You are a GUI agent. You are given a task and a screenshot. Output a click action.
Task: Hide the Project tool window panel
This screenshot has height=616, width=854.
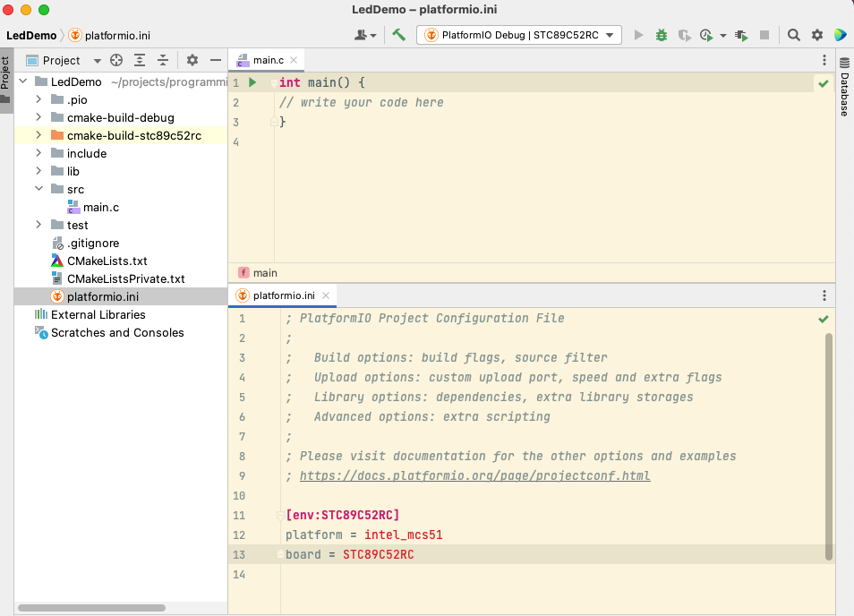215,60
